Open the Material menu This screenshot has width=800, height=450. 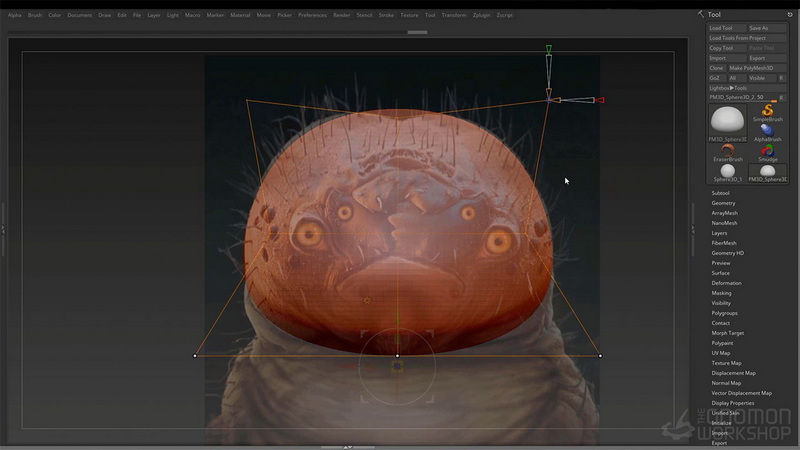pos(240,15)
